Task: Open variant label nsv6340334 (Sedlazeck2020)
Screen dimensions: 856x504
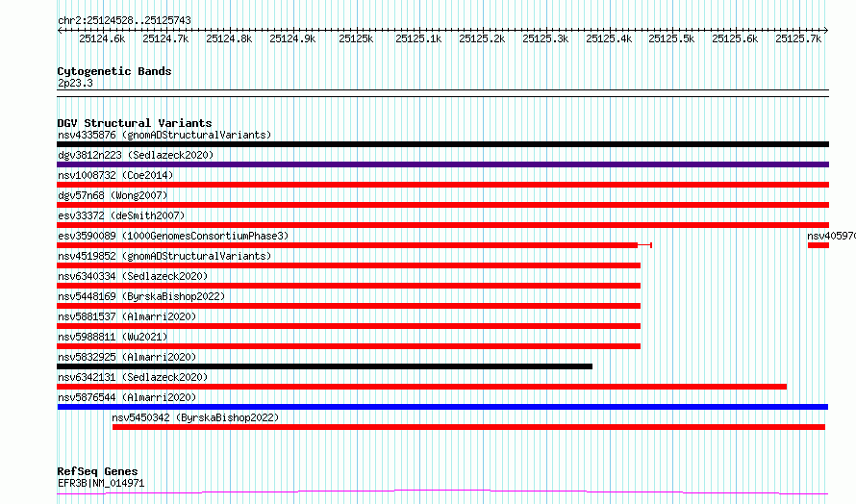Action: coord(133,276)
